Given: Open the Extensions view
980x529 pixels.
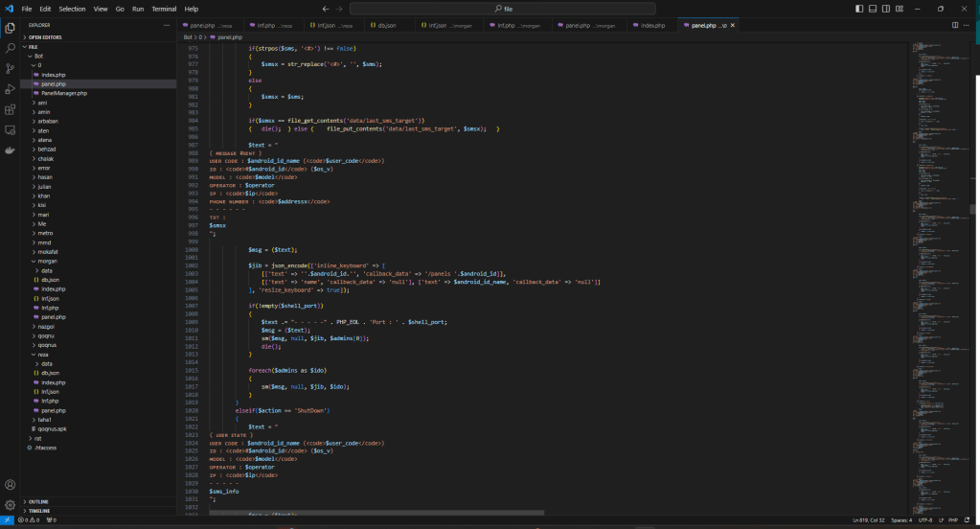Looking at the screenshot, I should click(x=10, y=110).
